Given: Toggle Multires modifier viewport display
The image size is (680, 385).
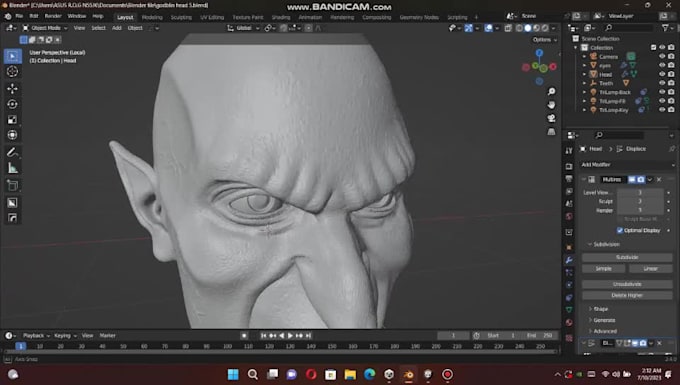Looking at the screenshot, I should pos(632,179).
